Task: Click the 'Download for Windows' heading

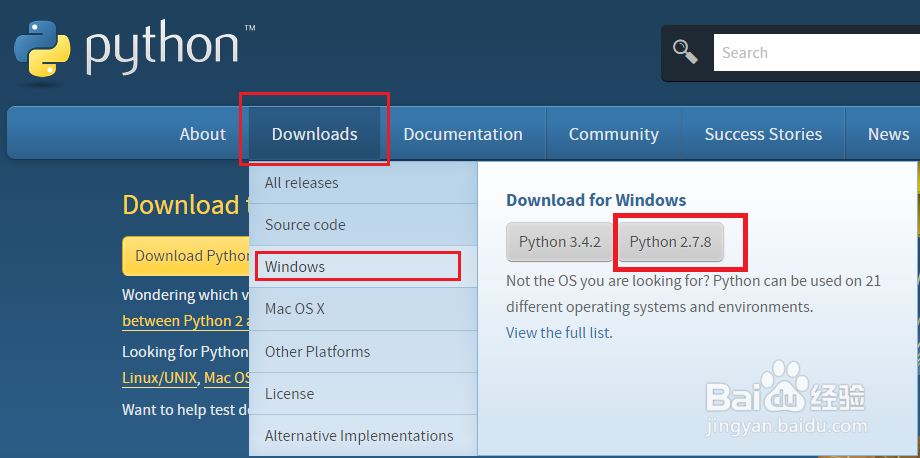Action: (x=596, y=200)
